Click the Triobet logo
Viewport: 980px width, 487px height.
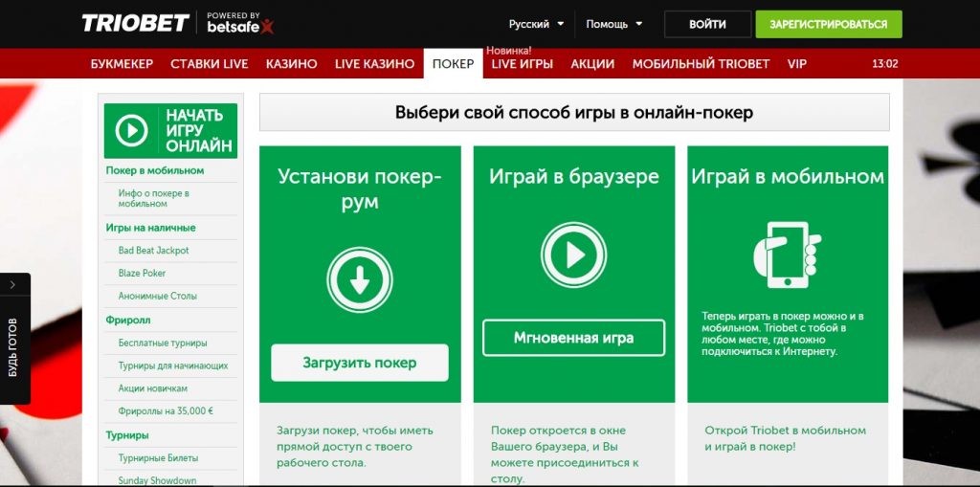click(x=136, y=23)
